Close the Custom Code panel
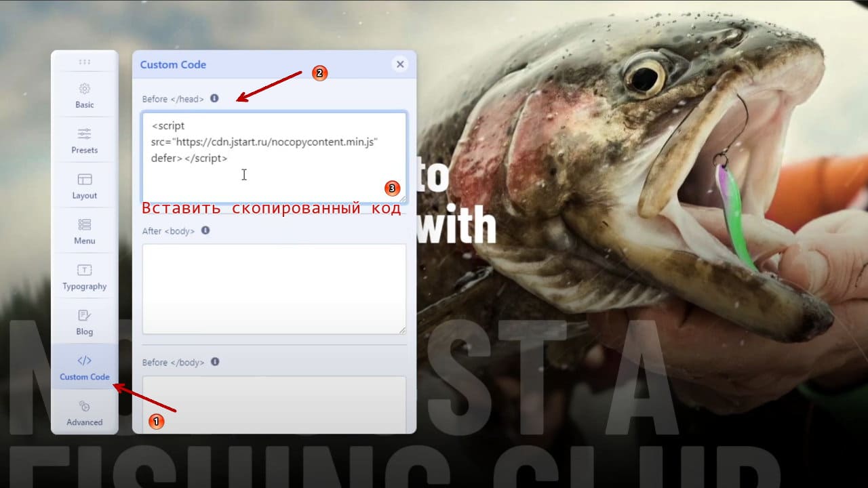 (x=400, y=64)
